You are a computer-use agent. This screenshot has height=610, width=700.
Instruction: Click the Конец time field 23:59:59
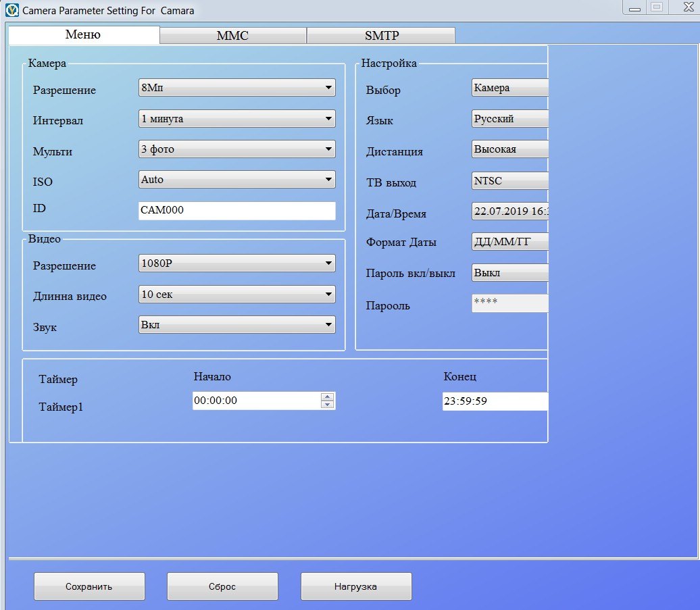tap(495, 401)
